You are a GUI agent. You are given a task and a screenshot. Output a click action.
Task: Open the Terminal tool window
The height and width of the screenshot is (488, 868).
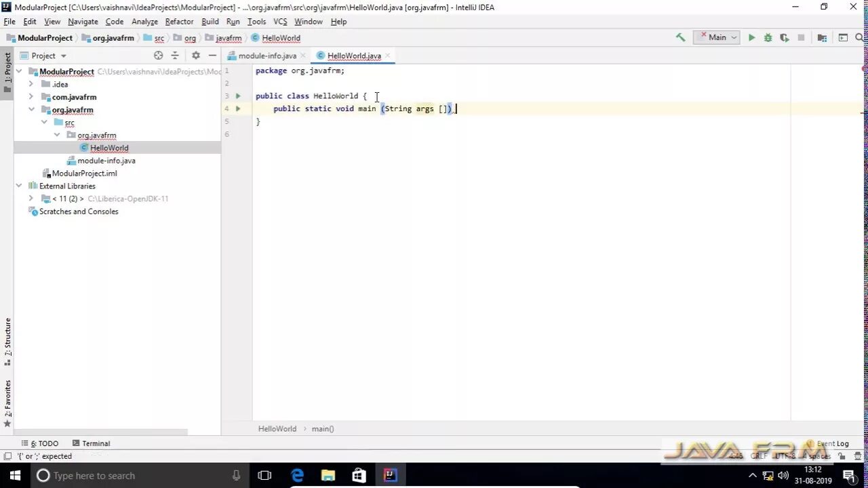(x=91, y=443)
